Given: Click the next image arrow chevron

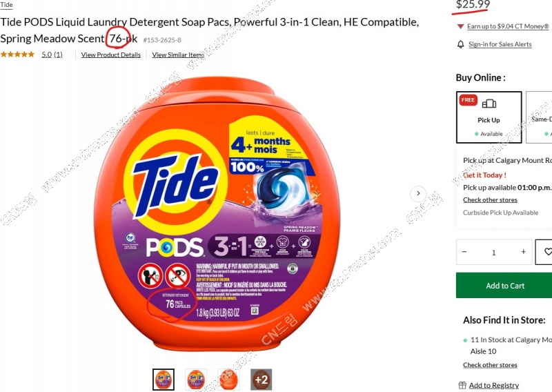Looking at the screenshot, I should (x=418, y=193).
